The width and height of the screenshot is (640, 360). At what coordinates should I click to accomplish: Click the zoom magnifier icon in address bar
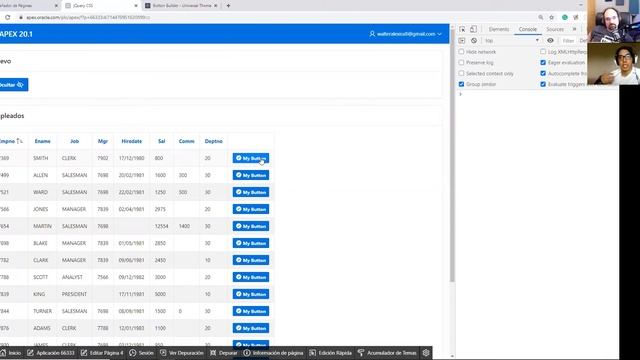[x=540, y=17]
